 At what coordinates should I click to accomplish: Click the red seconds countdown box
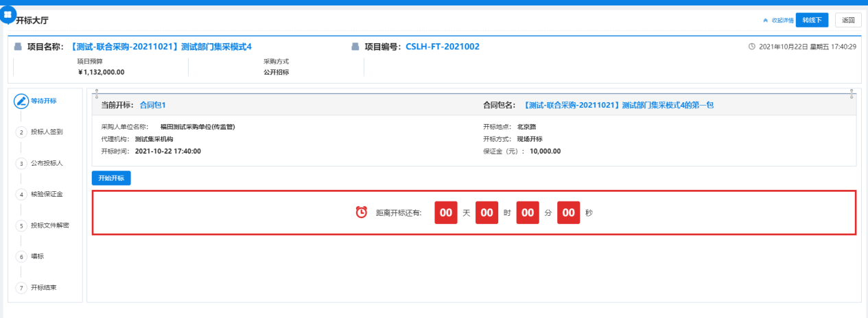568,212
